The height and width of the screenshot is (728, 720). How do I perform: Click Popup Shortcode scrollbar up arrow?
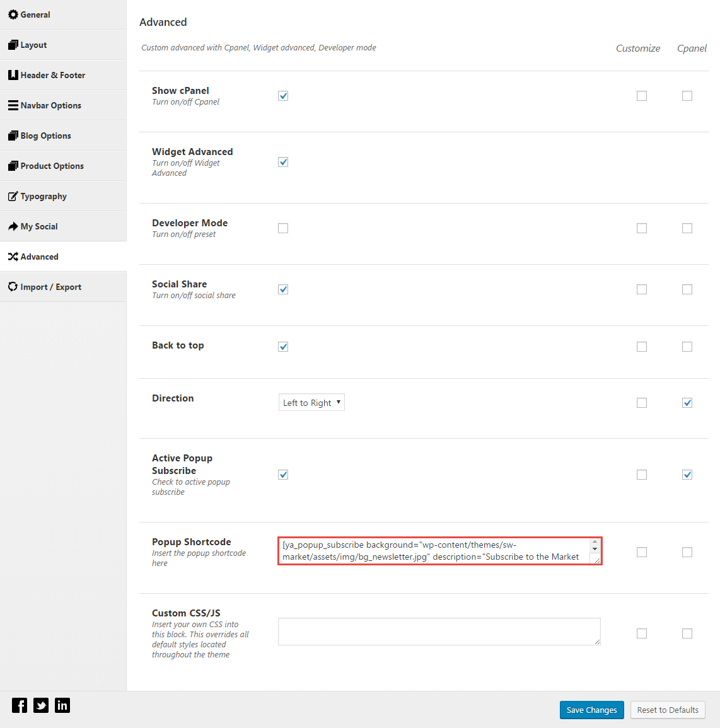595,542
